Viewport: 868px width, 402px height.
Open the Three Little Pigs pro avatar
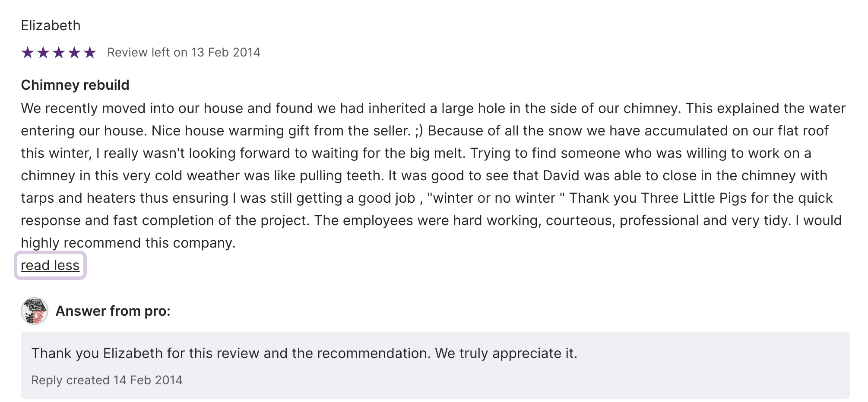35,311
